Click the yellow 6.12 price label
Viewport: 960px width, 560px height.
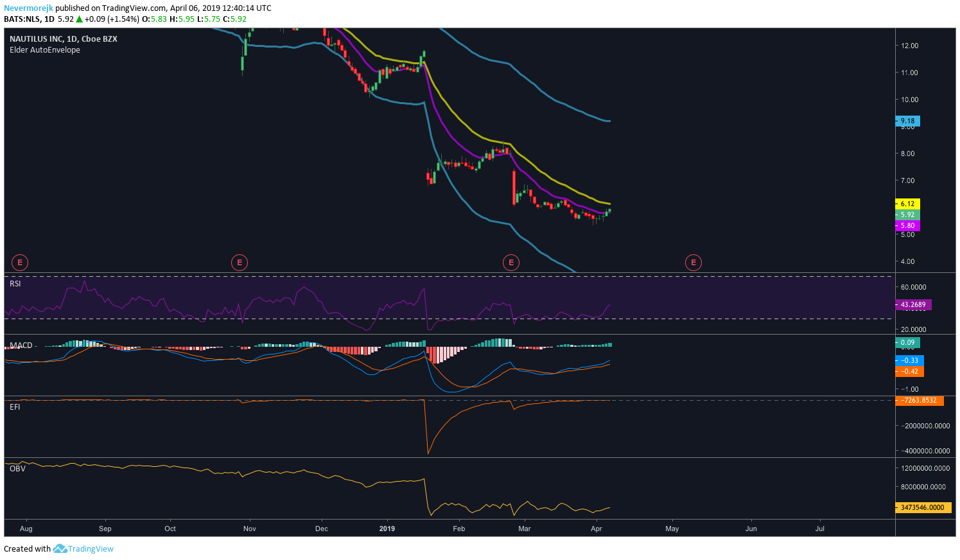point(907,204)
